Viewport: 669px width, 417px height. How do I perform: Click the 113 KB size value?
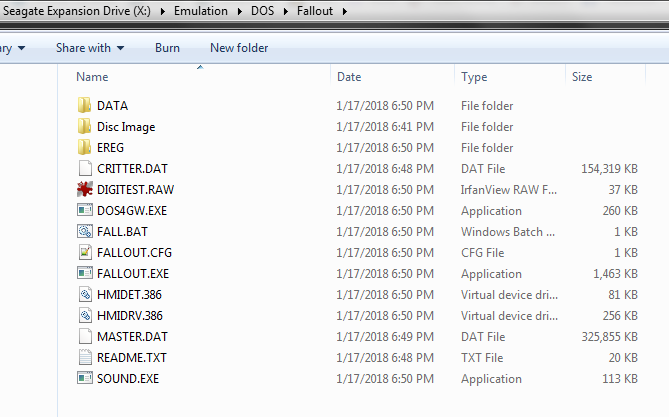coord(620,379)
